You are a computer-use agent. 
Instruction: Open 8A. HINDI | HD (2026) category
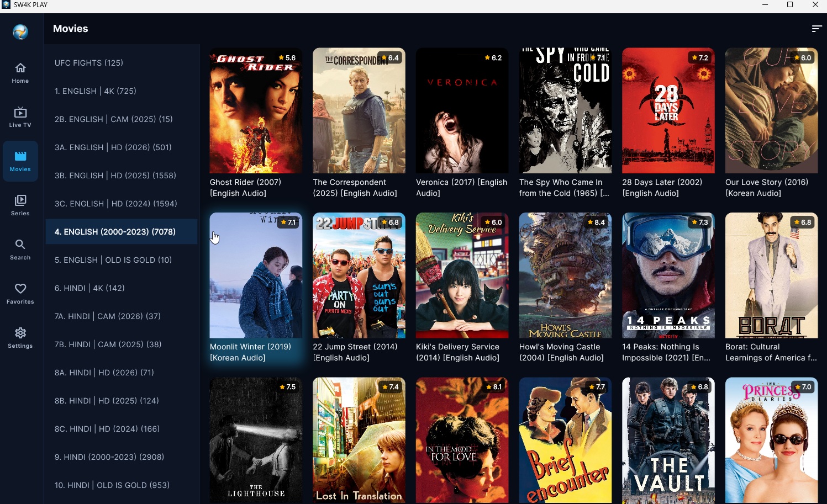pos(122,373)
